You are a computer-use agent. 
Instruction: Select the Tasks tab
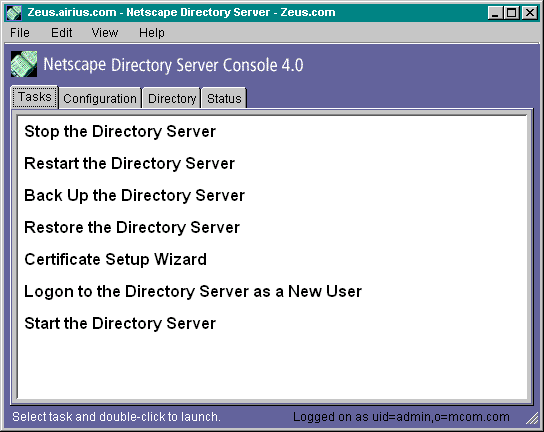(35, 97)
